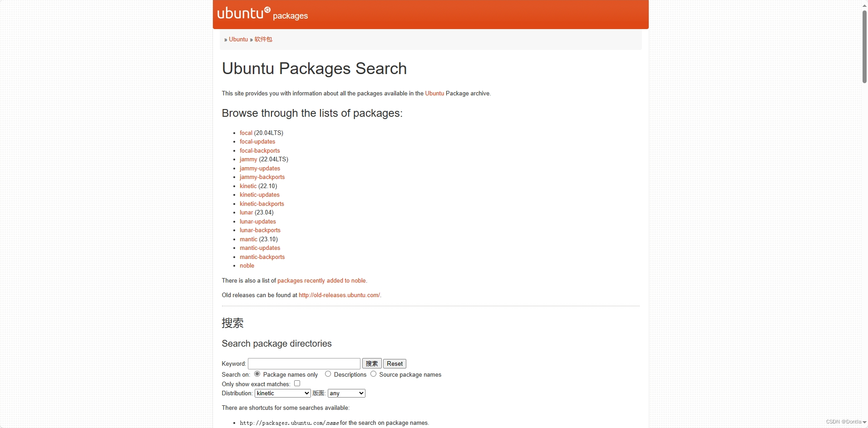Viewport: 868px width, 428px height.
Task: Open focal-backports package list
Action: click(260, 151)
